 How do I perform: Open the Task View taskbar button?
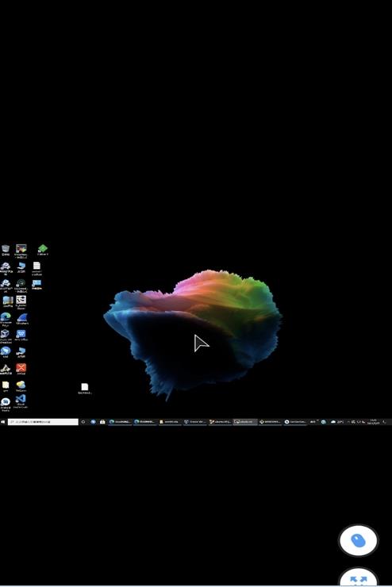(83, 421)
